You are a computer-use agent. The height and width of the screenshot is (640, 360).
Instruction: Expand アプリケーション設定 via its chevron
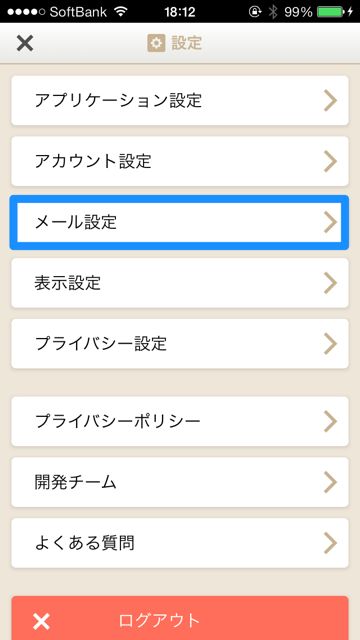point(330,100)
